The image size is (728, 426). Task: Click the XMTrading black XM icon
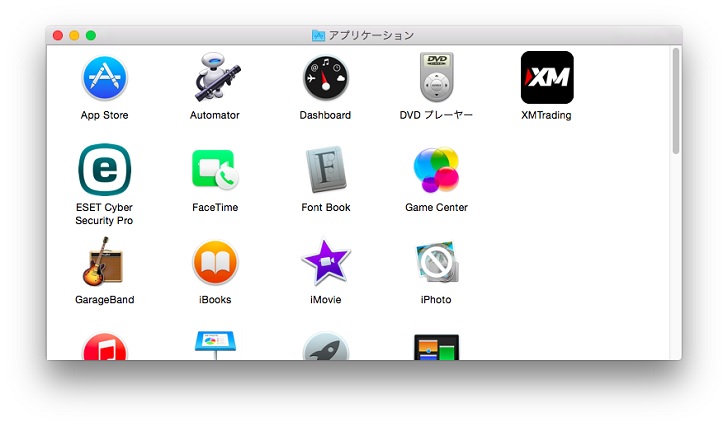pyautogui.click(x=547, y=77)
